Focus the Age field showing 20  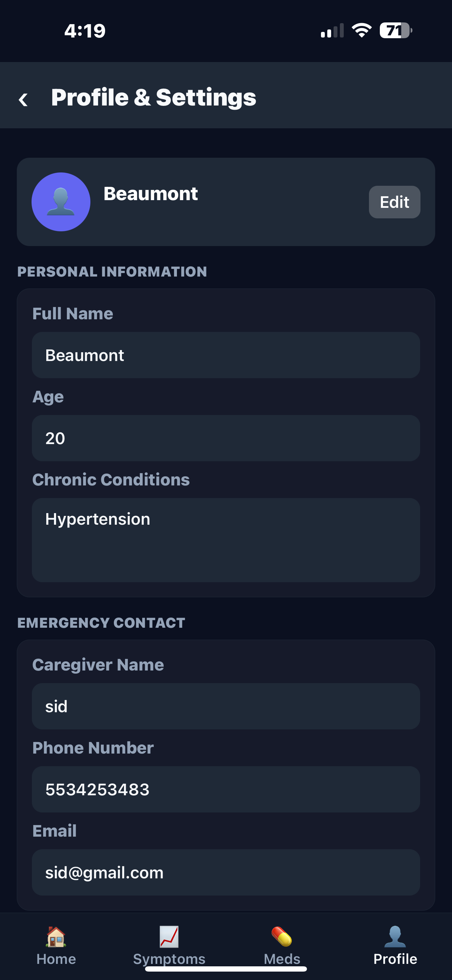pos(226,438)
